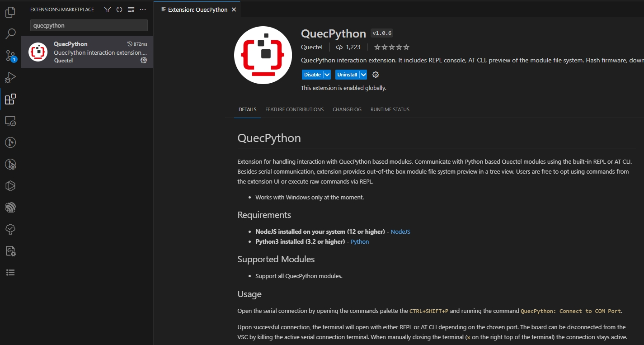Open Source Control view showing pending change
The height and width of the screenshot is (345, 644).
[10, 55]
